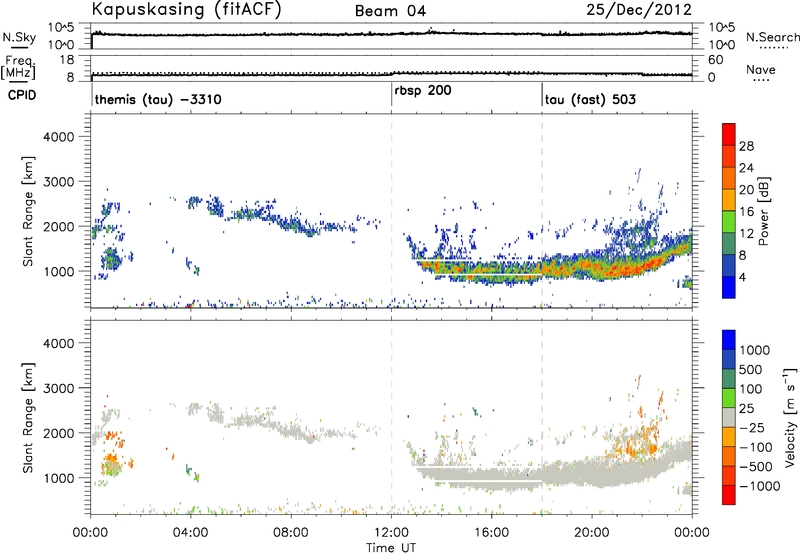The width and height of the screenshot is (800, 554).
Task: Click the -500 value on Velocity colorbar
Action: [x=756, y=467]
